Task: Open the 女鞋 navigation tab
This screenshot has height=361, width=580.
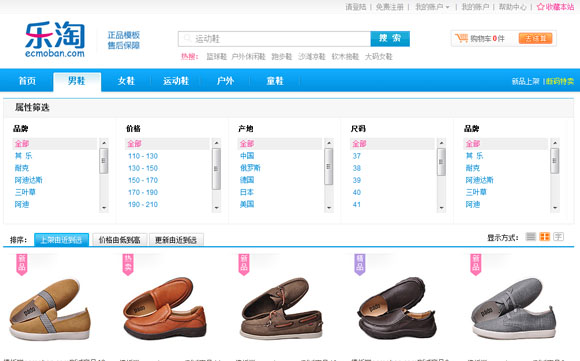Action: click(126, 81)
